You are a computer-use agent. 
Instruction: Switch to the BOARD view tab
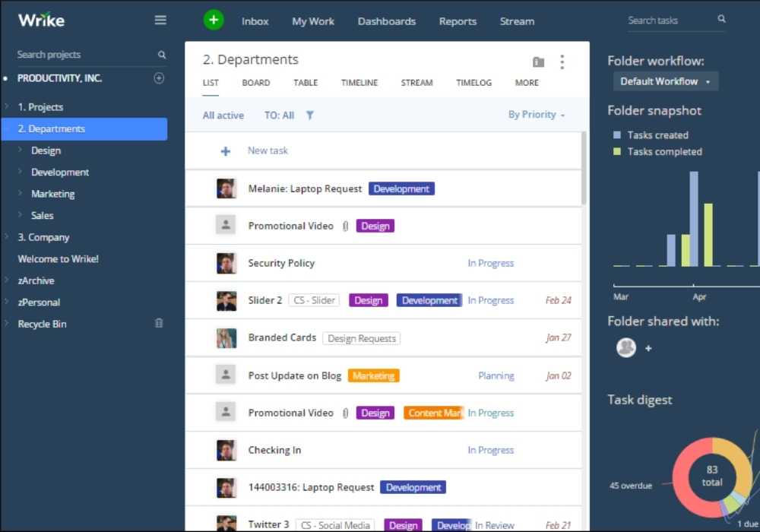tap(256, 83)
